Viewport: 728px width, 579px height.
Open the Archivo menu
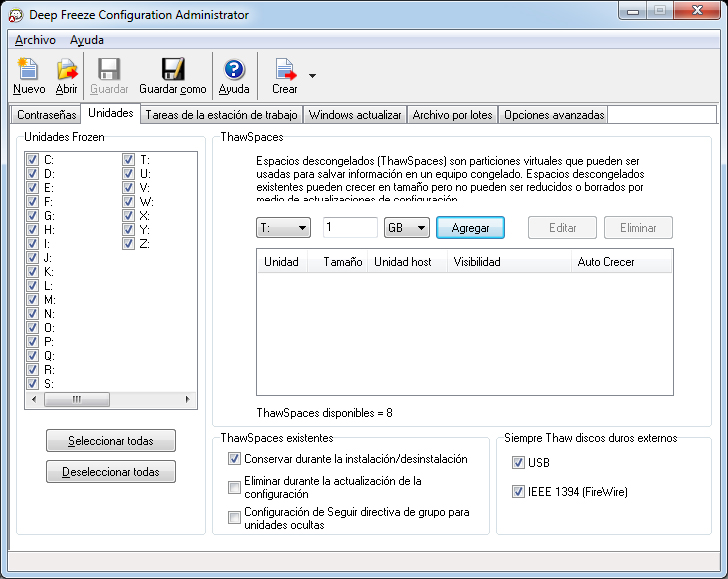coord(35,40)
